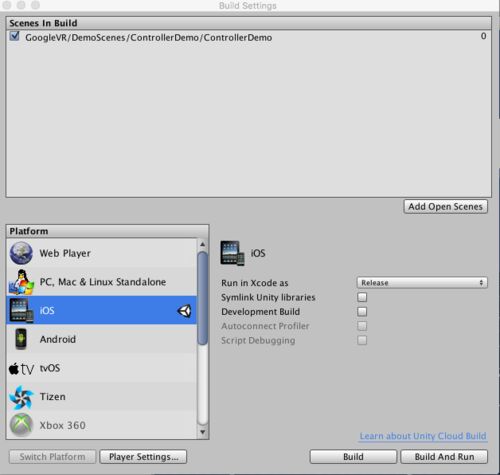Image resolution: width=500 pixels, height=475 pixels.
Task: Click the platform list scrollbar thumb
Action: tap(202, 298)
